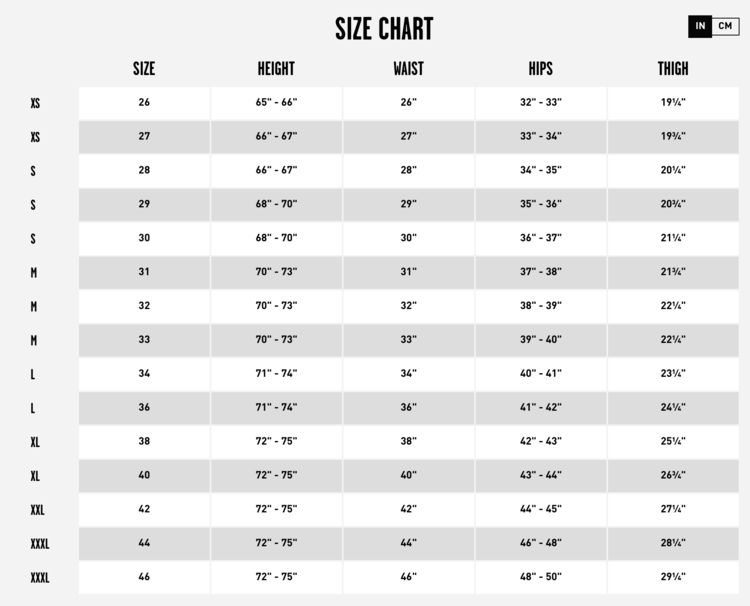Switch units to CM
The width and height of the screenshot is (750, 606).
click(726, 26)
